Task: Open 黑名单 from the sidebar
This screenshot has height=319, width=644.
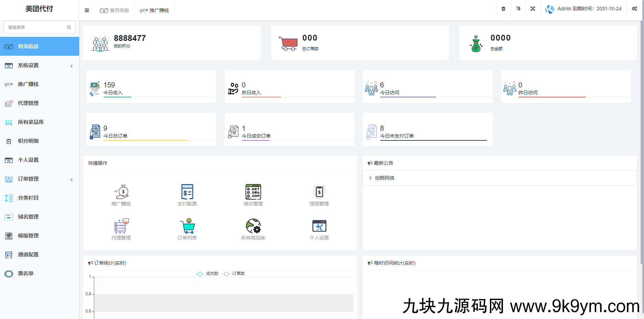Action: coord(39,274)
